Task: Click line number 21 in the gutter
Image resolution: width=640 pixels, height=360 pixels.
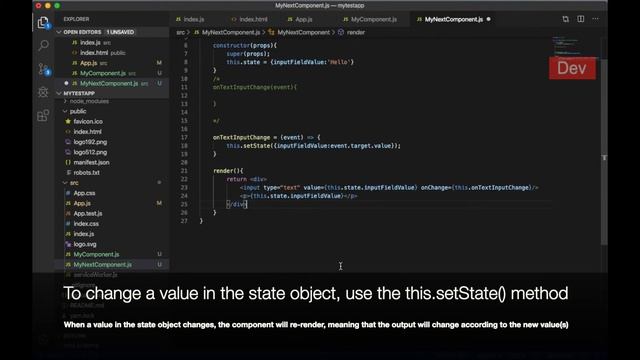Action: point(184,171)
